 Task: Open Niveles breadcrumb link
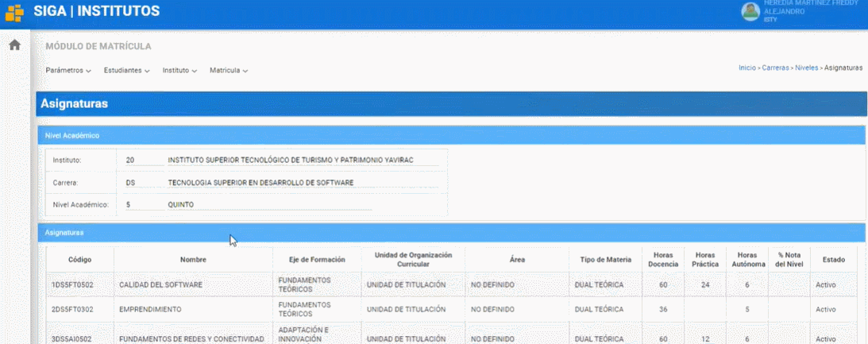(x=806, y=68)
